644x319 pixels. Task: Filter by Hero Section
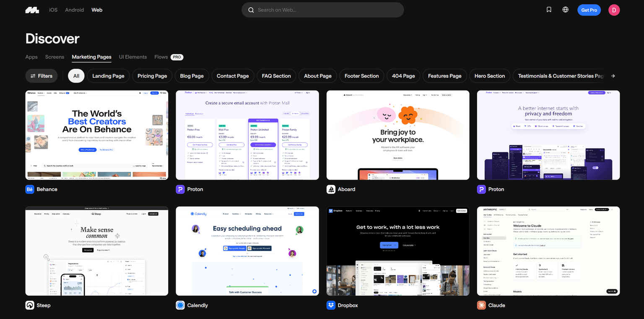pyautogui.click(x=490, y=76)
